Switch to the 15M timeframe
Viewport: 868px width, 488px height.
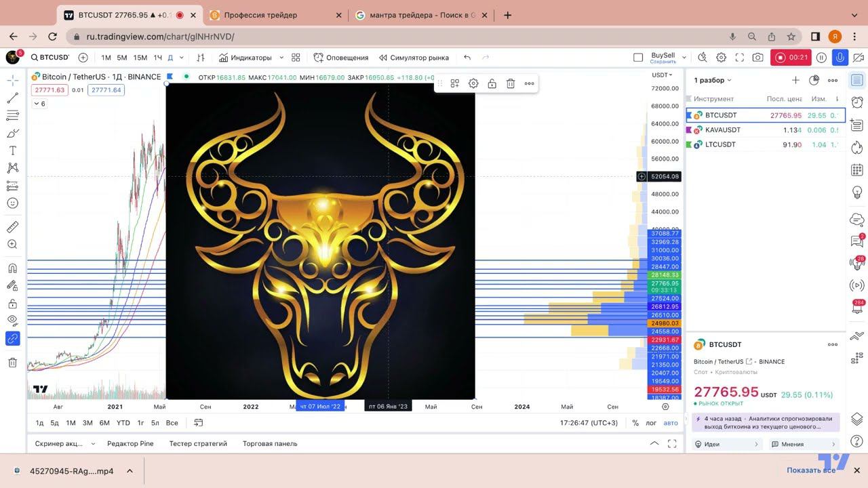[x=140, y=58]
